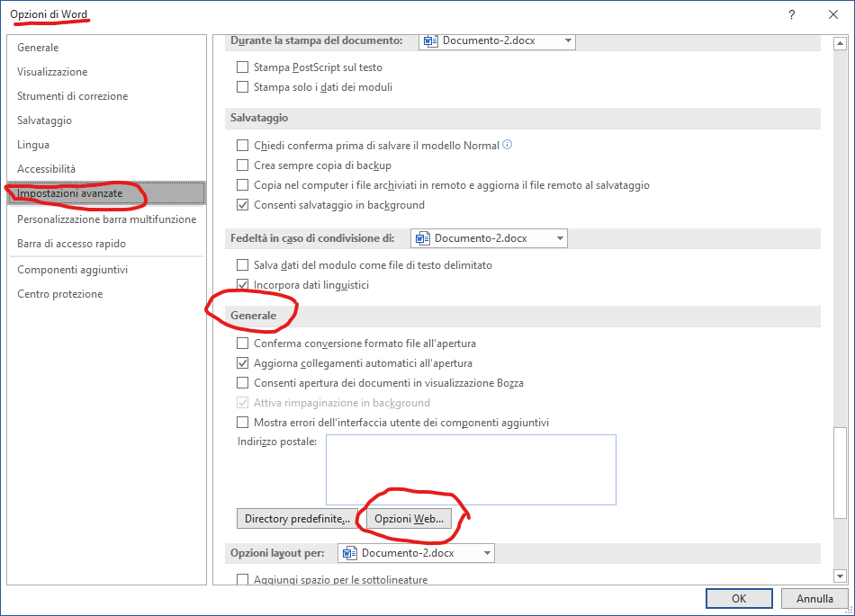Click the vertical scrollbar thumb
The height and width of the screenshot is (616, 855).
point(840,473)
